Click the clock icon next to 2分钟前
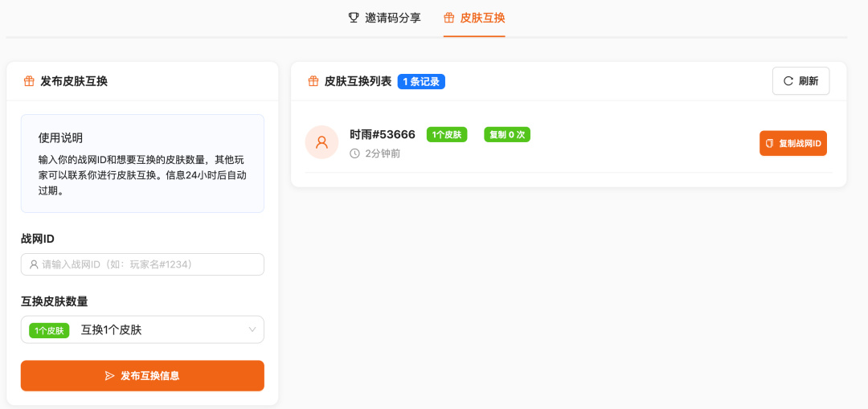The height and width of the screenshot is (409, 868). 355,153
